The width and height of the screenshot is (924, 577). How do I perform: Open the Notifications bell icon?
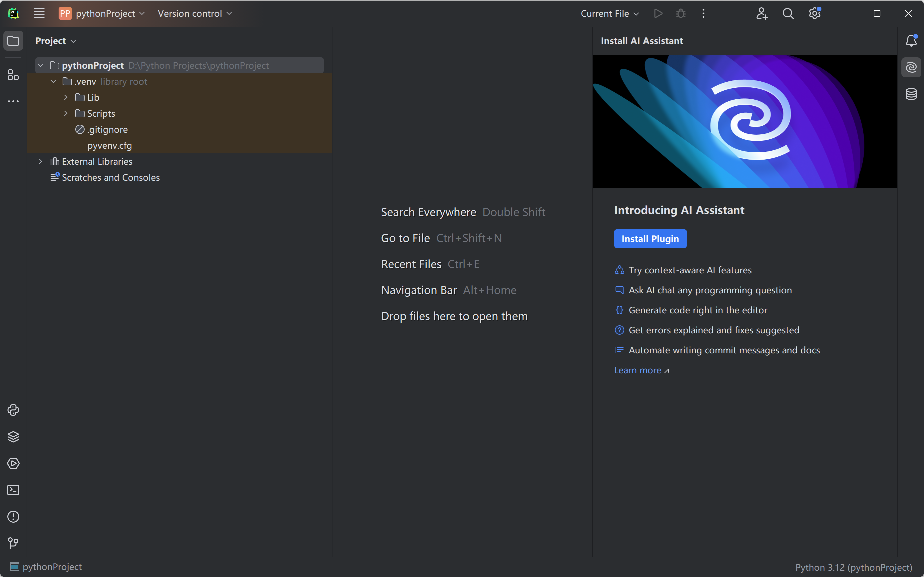click(x=911, y=40)
